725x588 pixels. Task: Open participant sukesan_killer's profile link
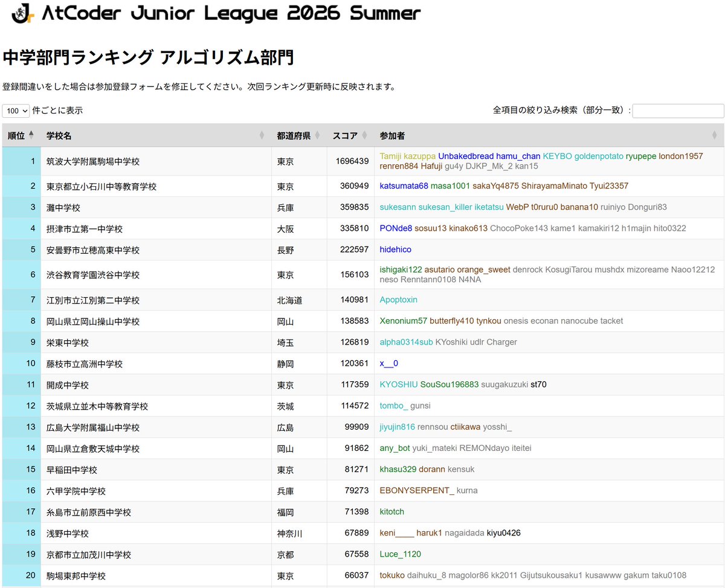click(445, 207)
